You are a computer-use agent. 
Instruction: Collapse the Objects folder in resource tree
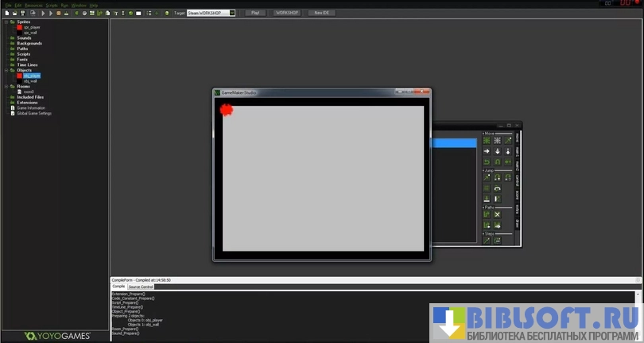6,70
